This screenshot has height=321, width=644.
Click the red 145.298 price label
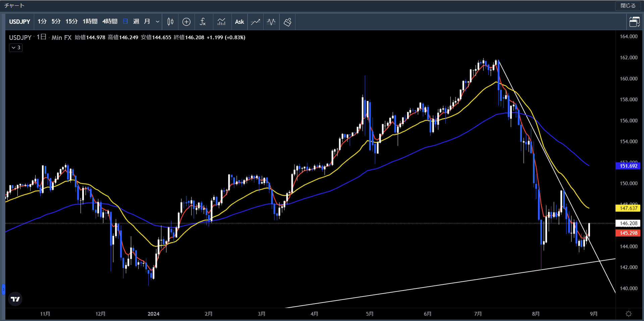click(x=628, y=233)
